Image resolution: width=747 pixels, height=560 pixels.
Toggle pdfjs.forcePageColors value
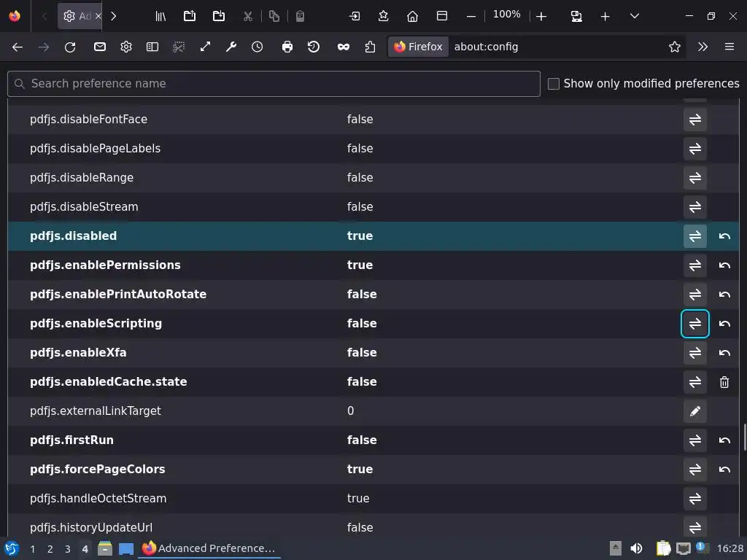click(695, 470)
